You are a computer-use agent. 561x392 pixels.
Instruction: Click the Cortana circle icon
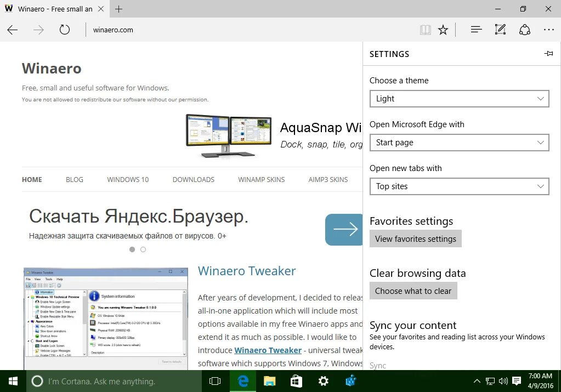click(x=37, y=381)
